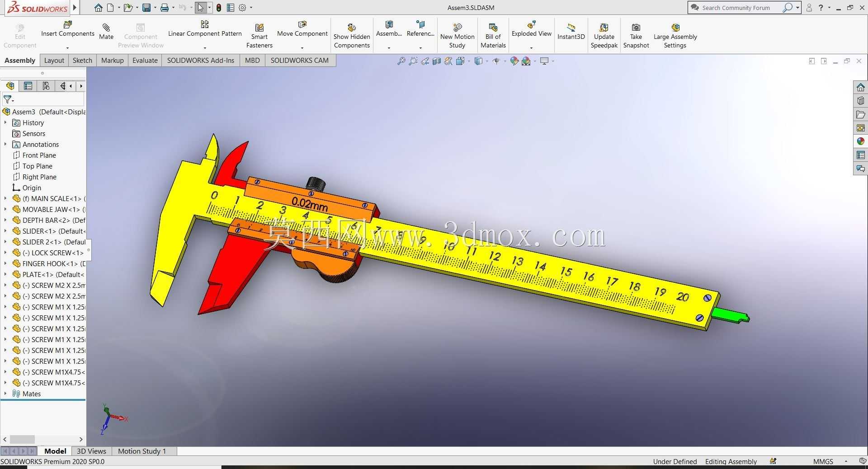The width and height of the screenshot is (868, 469).
Task: Select LOCK SCREW<1> component
Action: [48, 253]
